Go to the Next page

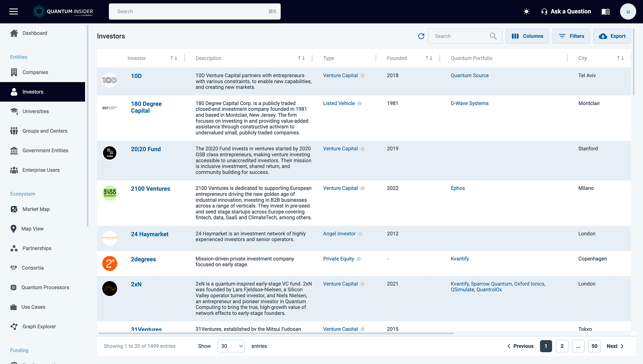click(615, 346)
